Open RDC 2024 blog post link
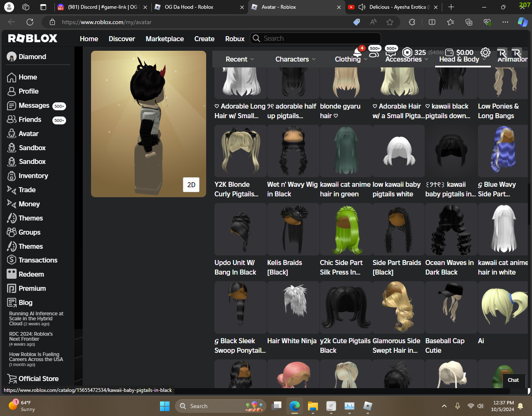532x416 pixels. (31, 337)
